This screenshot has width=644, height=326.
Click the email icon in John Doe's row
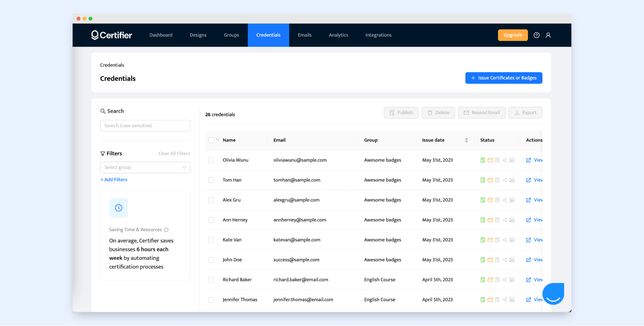(x=490, y=260)
